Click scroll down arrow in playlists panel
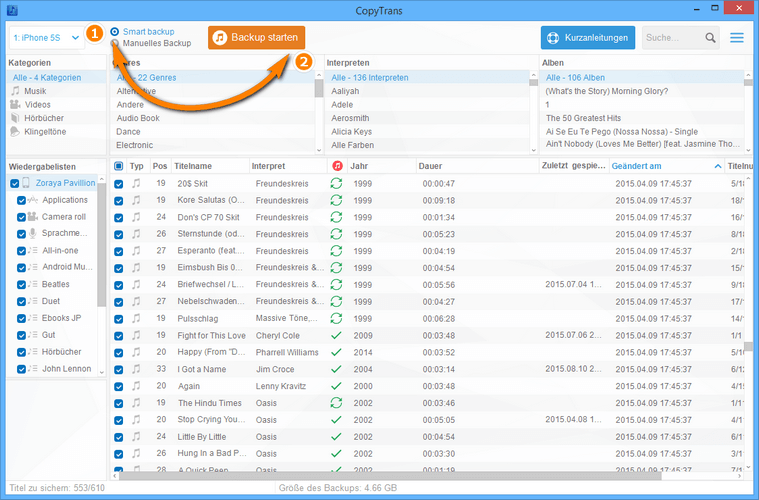 [102, 372]
